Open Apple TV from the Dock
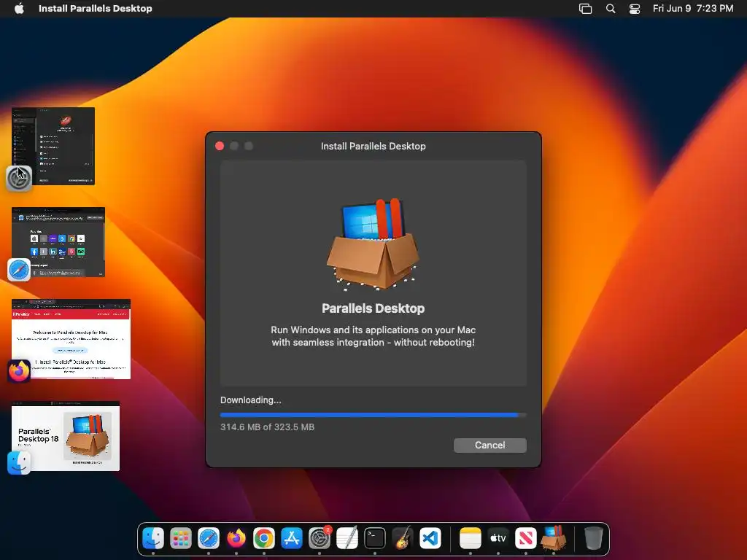 pos(498,539)
